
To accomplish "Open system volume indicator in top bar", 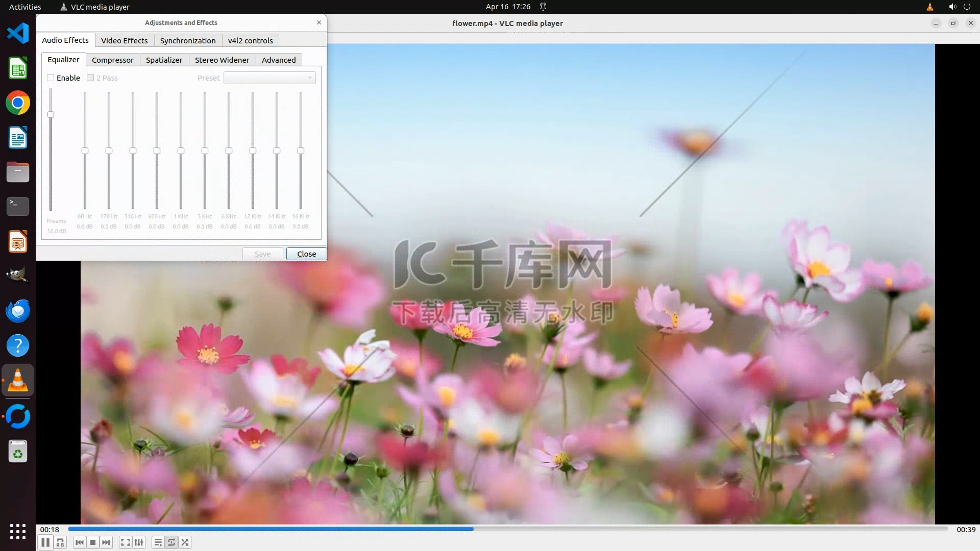I will click(952, 7).
